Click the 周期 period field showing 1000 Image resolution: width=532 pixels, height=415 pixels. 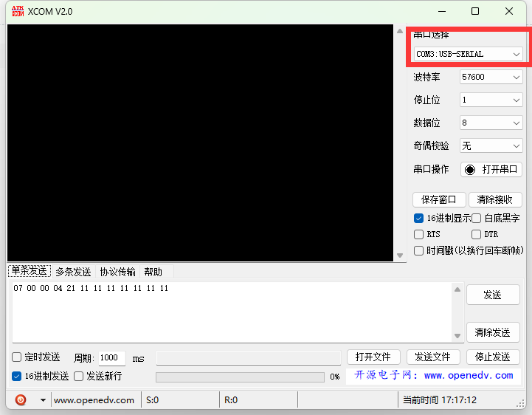click(x=112, y=358)
